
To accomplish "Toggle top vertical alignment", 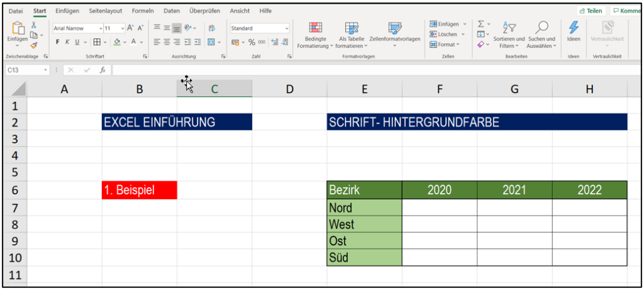I will tap(157, 28).
